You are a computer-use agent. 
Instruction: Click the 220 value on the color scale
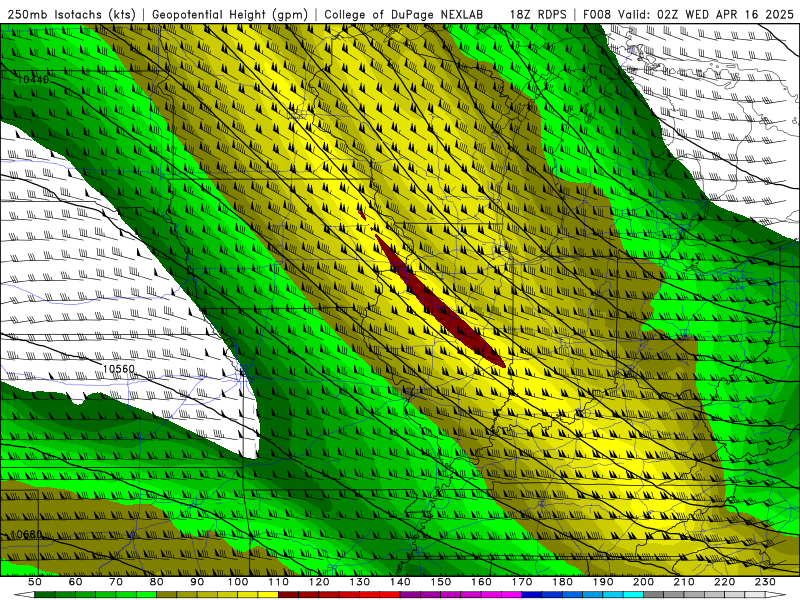pos(725,582)
